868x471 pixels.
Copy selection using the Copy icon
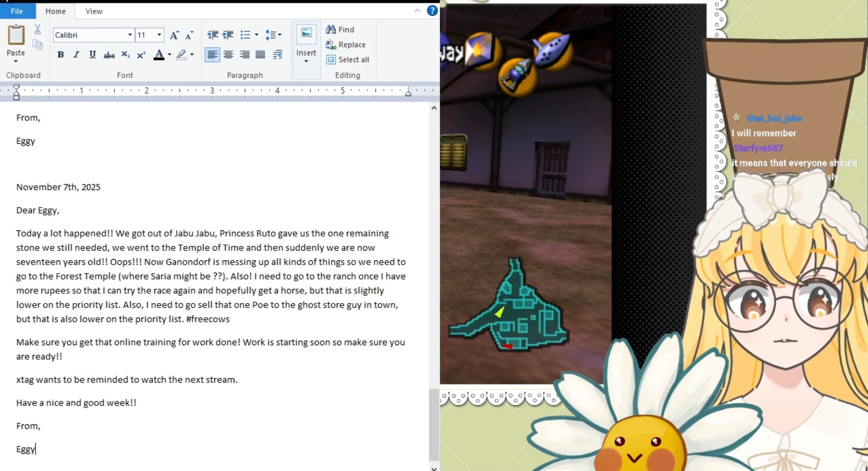[x=37, y=44]
